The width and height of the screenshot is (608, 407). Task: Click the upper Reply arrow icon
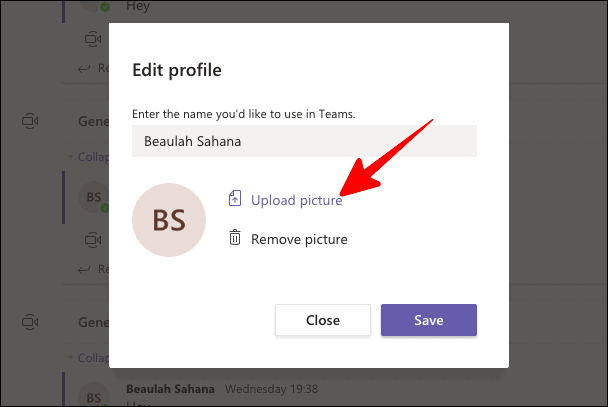point(84,69)
